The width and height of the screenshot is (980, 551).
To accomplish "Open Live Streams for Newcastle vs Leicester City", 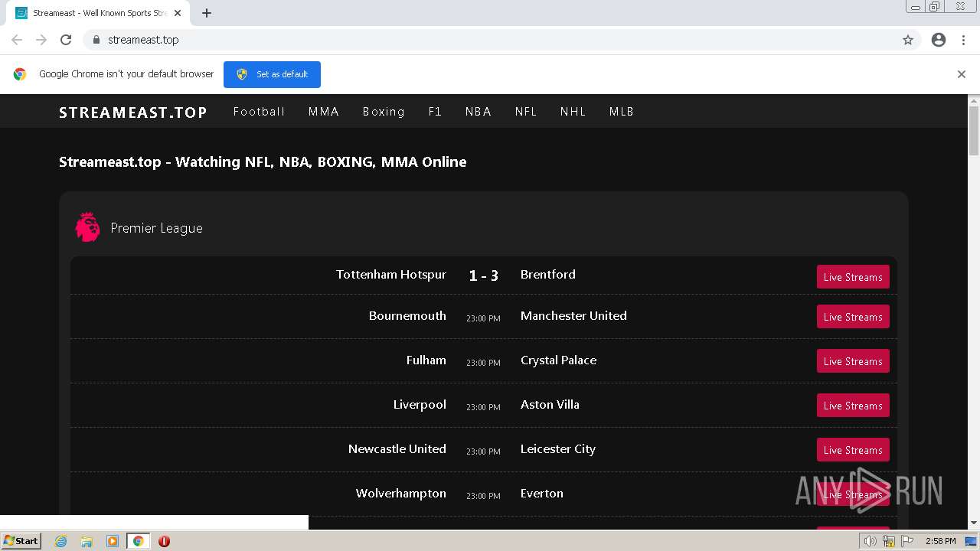I will (x=853, y=450).
